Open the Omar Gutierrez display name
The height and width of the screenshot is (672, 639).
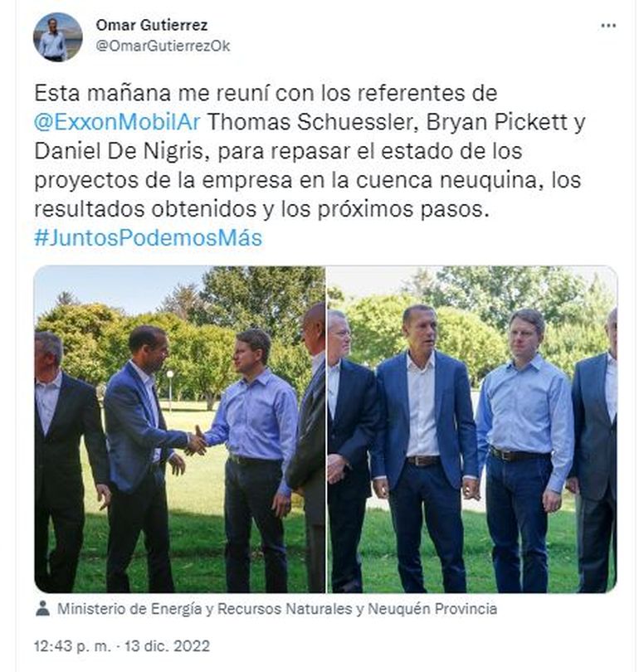152,25
